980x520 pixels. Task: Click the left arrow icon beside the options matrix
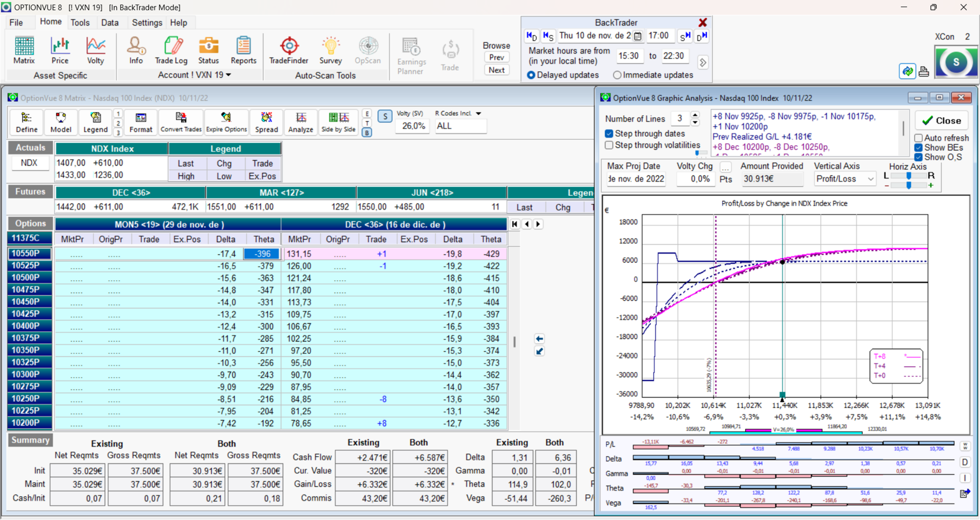[x=539, y=339]
